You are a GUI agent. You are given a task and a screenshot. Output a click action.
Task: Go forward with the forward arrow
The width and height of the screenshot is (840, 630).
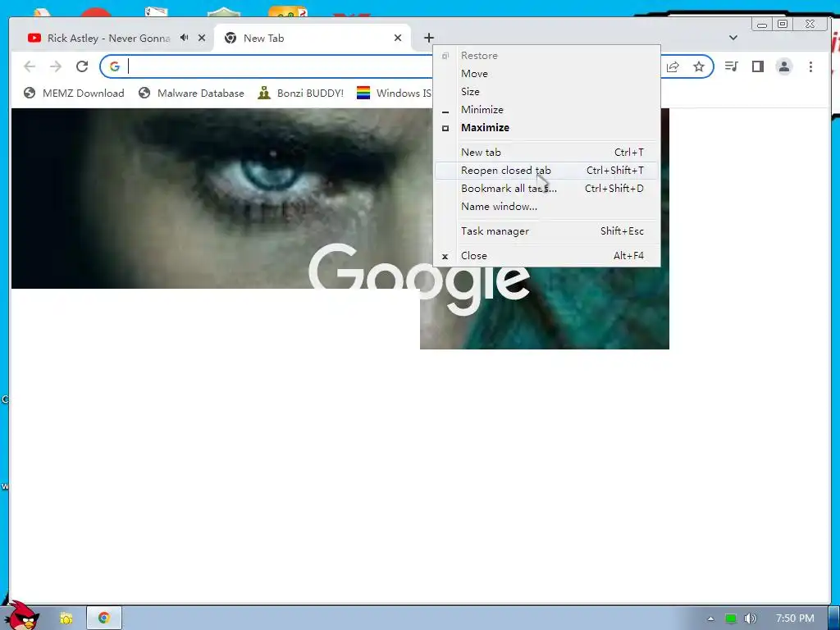tap(56, 66)
